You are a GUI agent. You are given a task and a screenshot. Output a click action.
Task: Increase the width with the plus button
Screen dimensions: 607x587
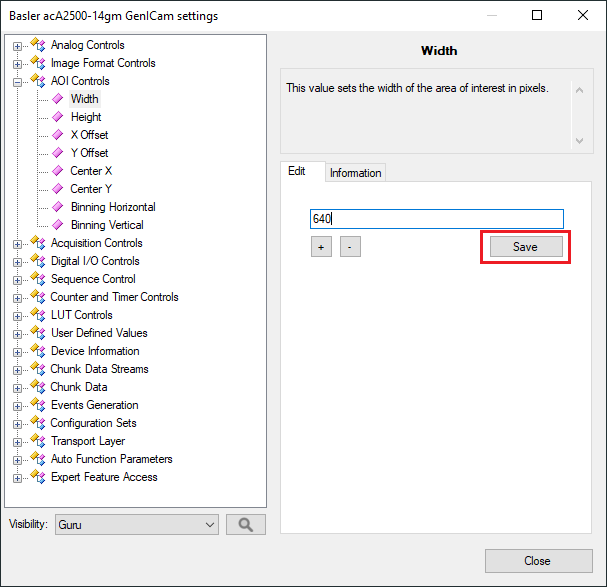(x=321, y=247)
